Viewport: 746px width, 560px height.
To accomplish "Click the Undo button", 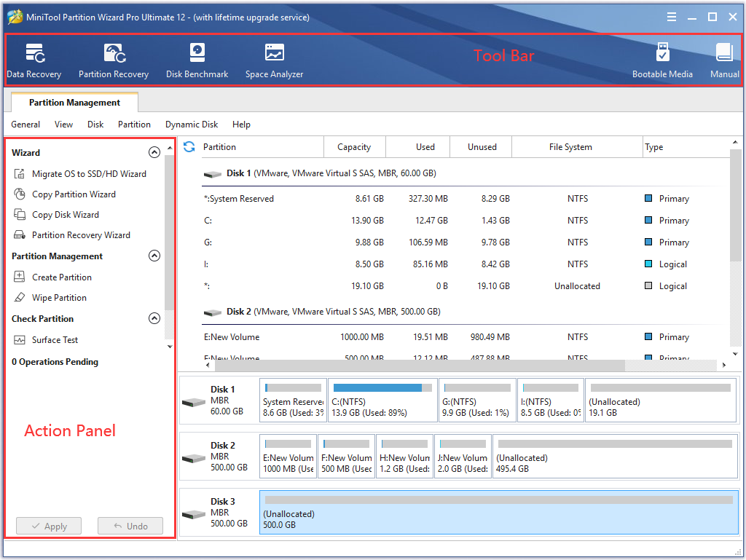I will tap(130, 526).
